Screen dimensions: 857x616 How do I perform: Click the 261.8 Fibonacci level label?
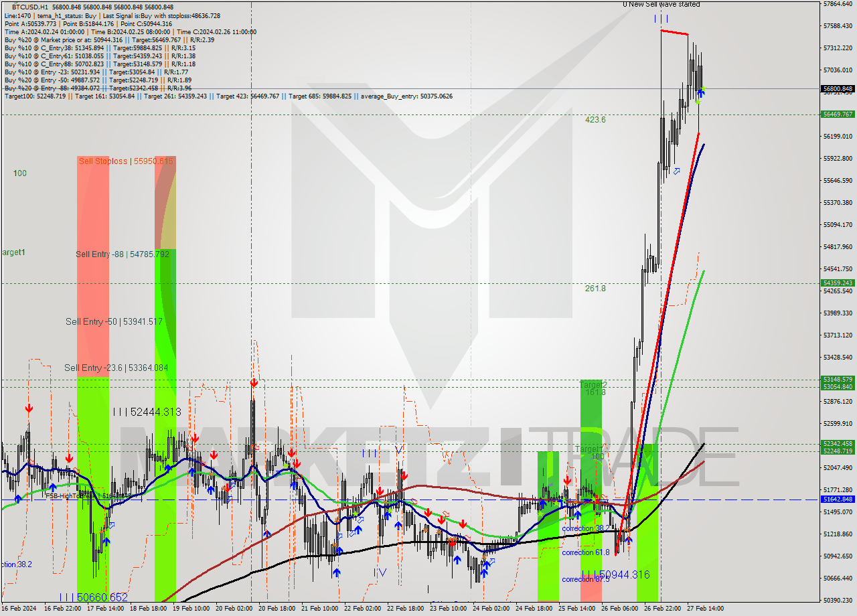coord(595,289)
